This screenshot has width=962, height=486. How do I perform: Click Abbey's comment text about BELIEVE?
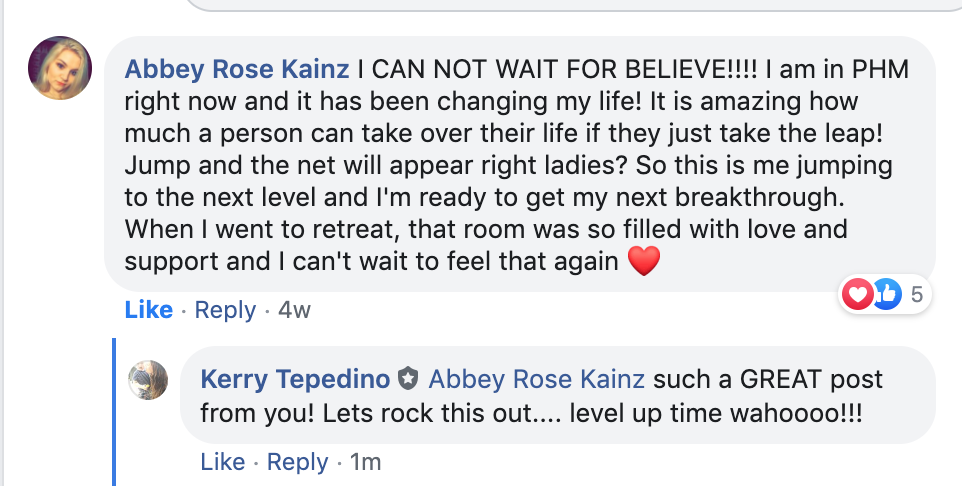tap(515, 165)
